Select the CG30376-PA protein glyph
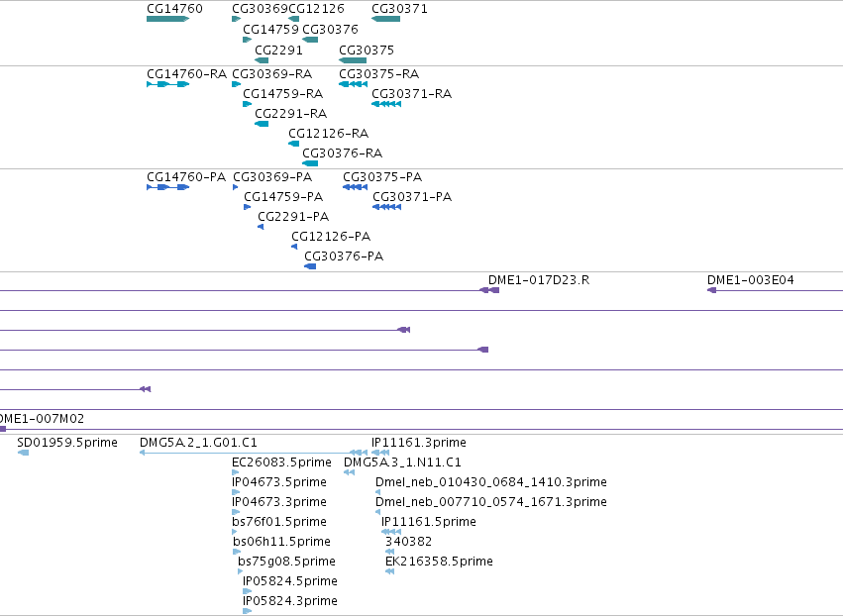 pyautogui.click(x=310, y=266)
